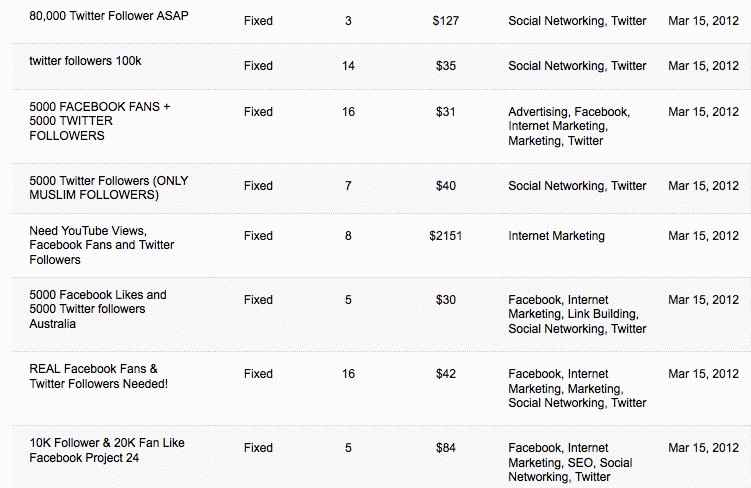The height and width of the screenshot is (488, 751).
Task: Click 'Social Networking, Twitter' tags for 100k row
Action: (x=577, y=66)
